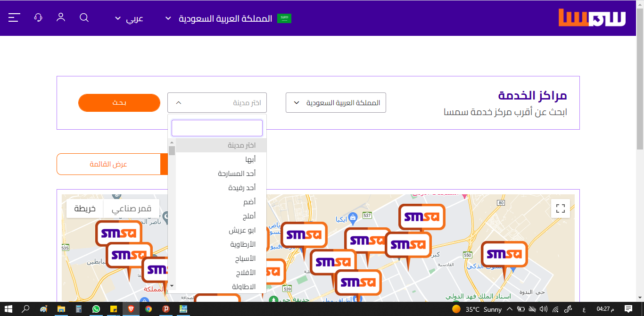Open the عربي language dropdown
The width and height of the screenshot is (644, 316).
pyautogui.click(x=129, y=18)
